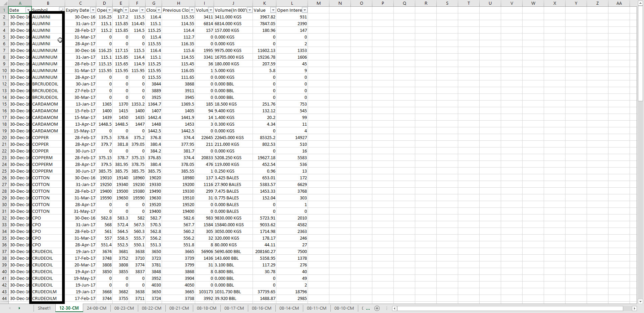The image size is (644, 313).
Task: Open the 08-17-CM sheet tab
Action: 234,308
